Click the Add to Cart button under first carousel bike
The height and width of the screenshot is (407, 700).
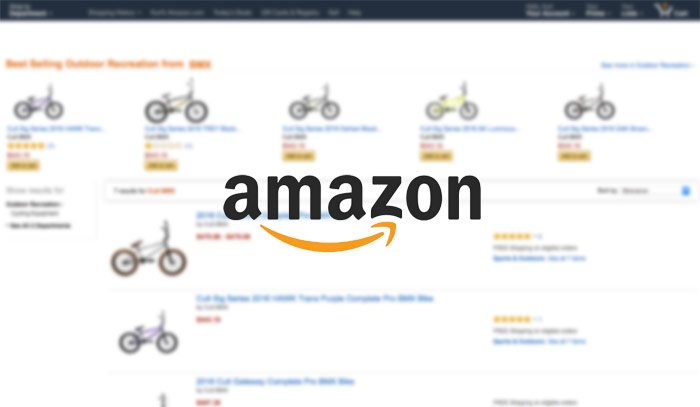pyautogui.click(x=23, y=166)
